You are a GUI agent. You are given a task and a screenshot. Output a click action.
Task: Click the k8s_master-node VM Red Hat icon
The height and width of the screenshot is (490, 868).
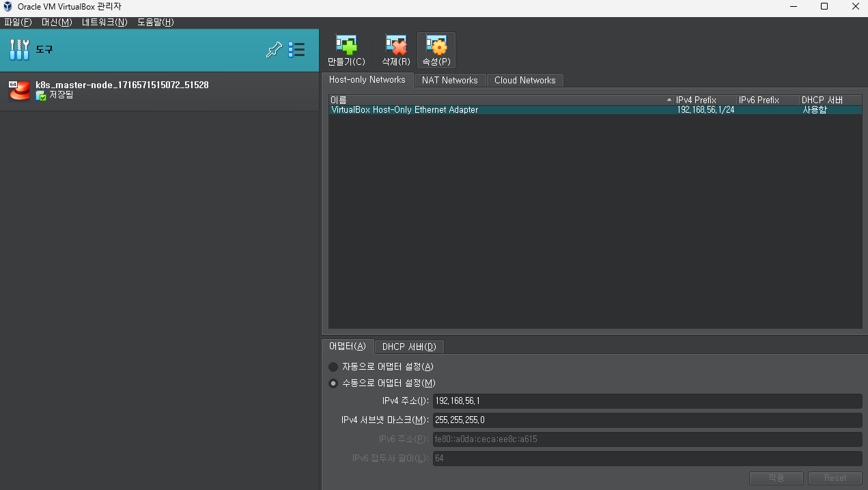pyautogui.click(x=19, y=91)
